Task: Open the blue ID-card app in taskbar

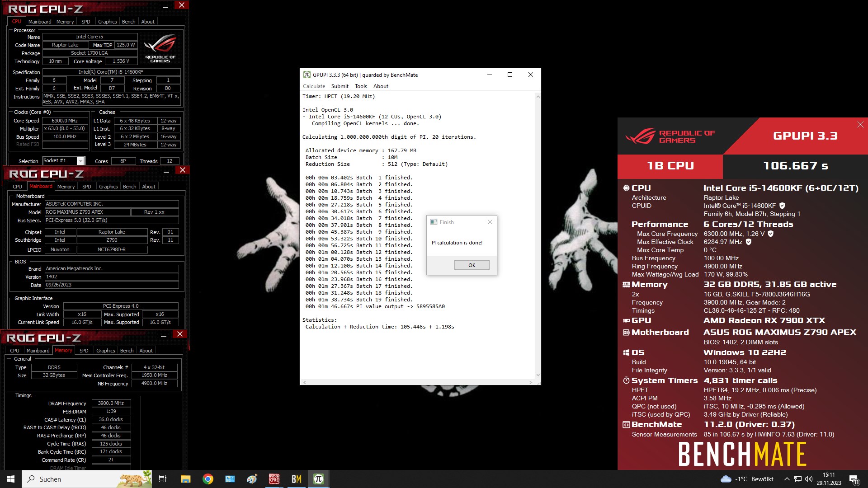Action: (x=230, y=479)
